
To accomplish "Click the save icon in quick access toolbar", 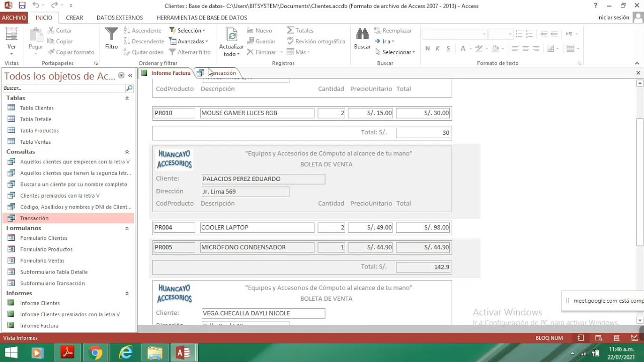I will click(22, 6).
